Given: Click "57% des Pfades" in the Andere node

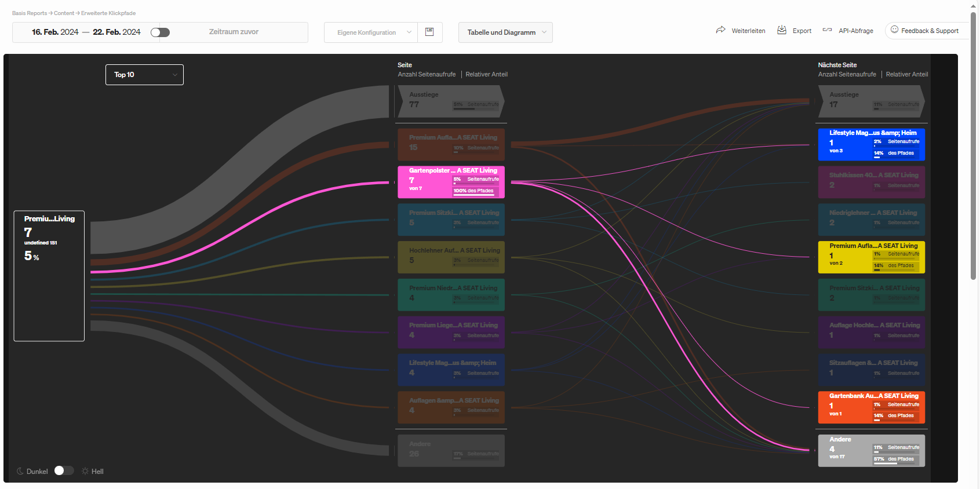Looking at the screenshot, I should coord(894,459).
